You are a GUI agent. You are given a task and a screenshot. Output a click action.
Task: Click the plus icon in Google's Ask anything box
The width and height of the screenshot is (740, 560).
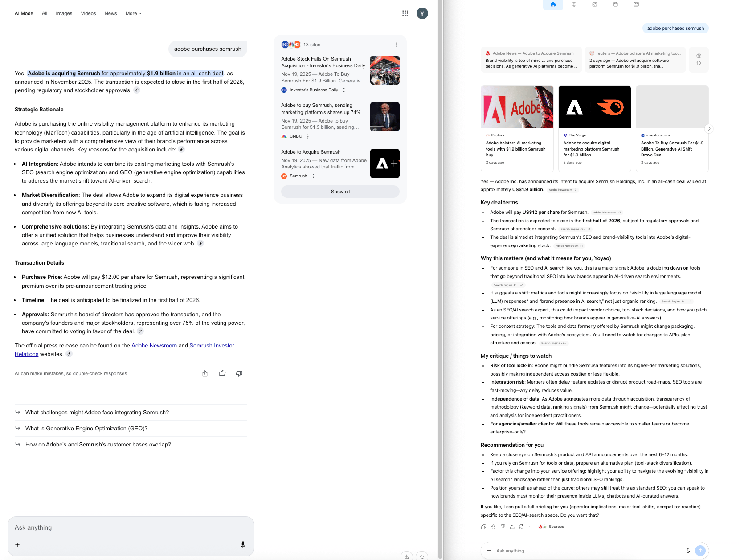(17, 544)
